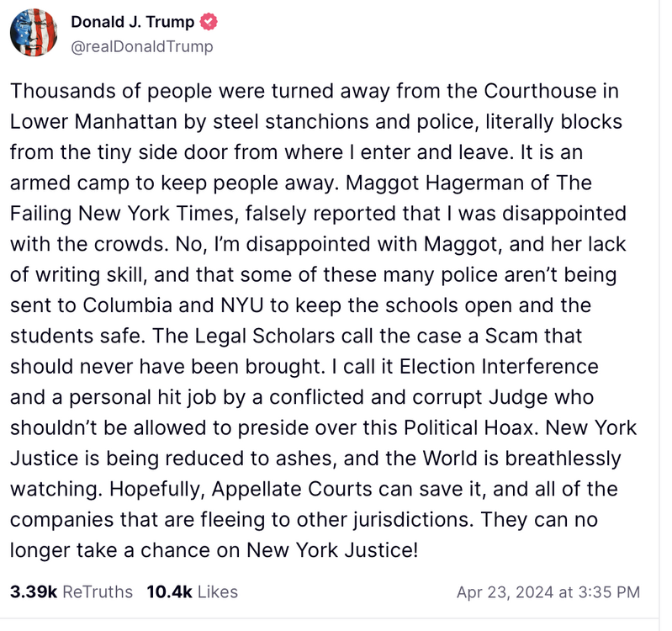Viewport: 672px width, 631px height.
Task: Open the profile avatar picture
Action: coord(34,34)
